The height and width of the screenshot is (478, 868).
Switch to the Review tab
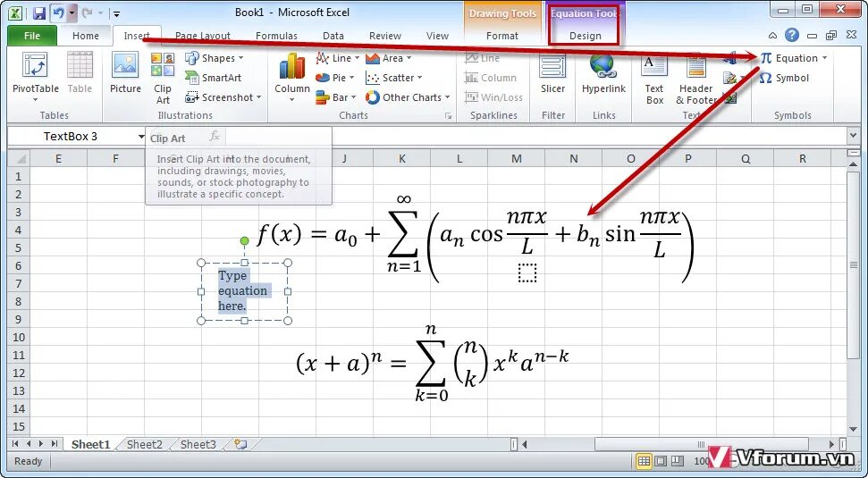[384, 36]
